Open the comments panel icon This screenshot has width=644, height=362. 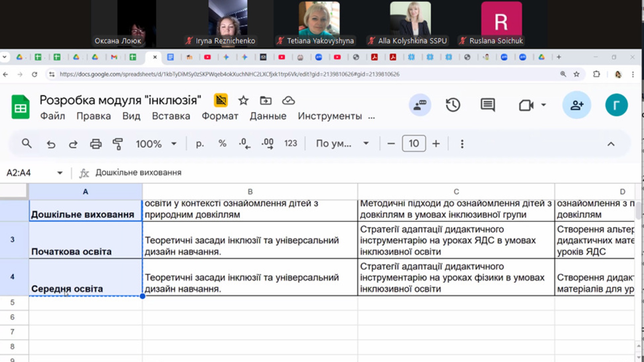click(x=488, y=105)
